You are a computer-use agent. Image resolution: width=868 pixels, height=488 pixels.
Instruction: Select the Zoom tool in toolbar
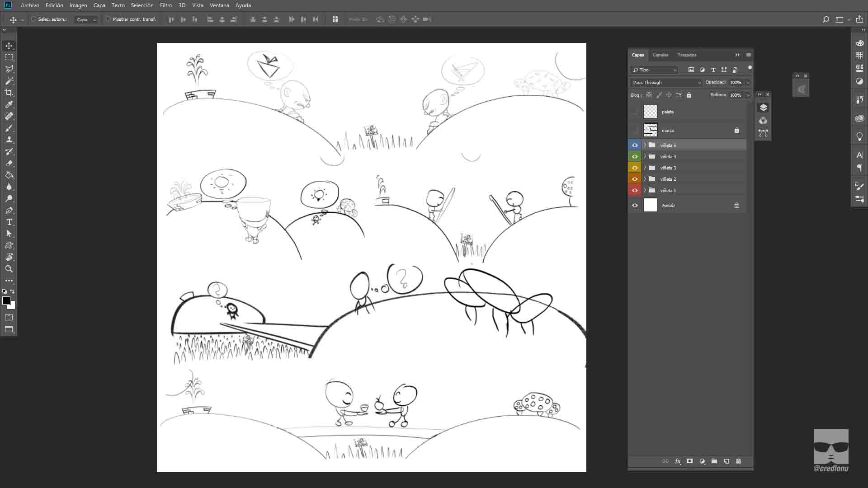point(9,269)
